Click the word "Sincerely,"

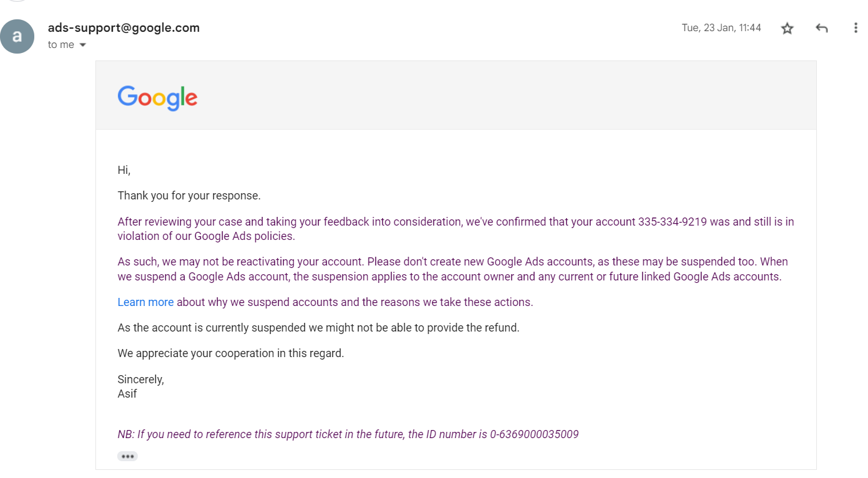141,379
